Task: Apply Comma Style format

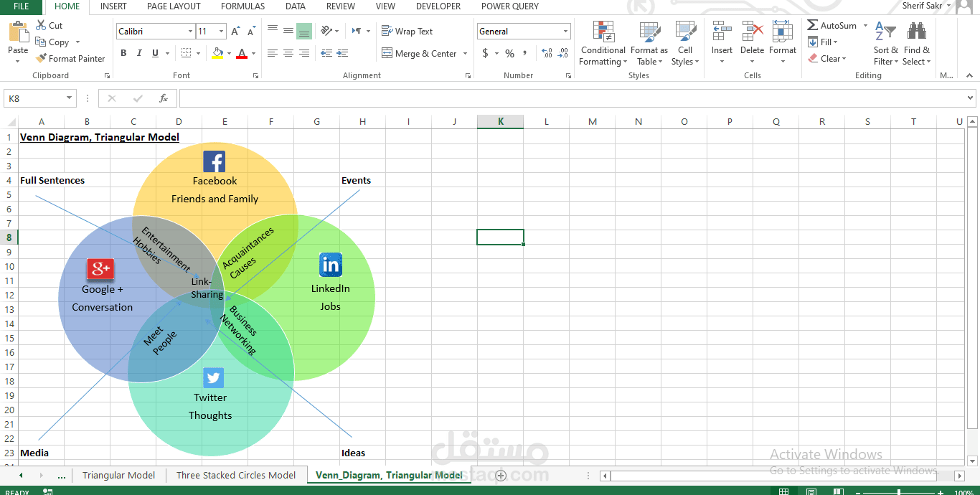Action: tap(525, 53)
